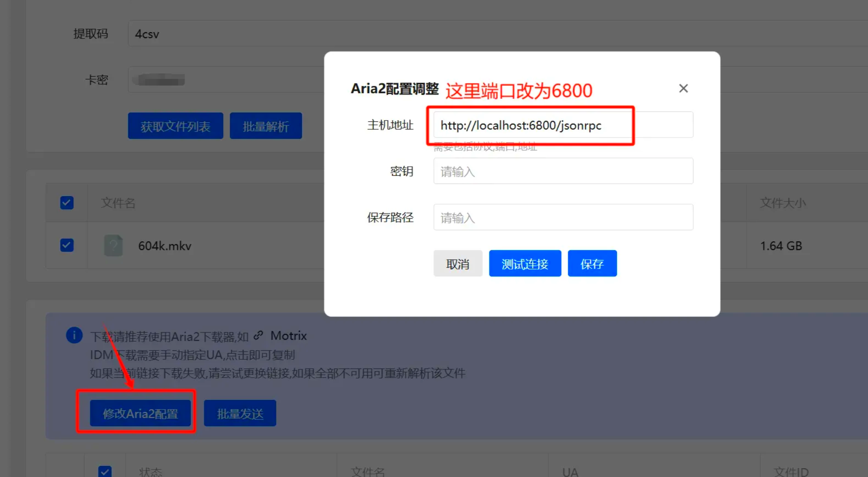Toggle the select-all checkbox in the file list header
Screen dimensions: 868x477
point(67,202)
